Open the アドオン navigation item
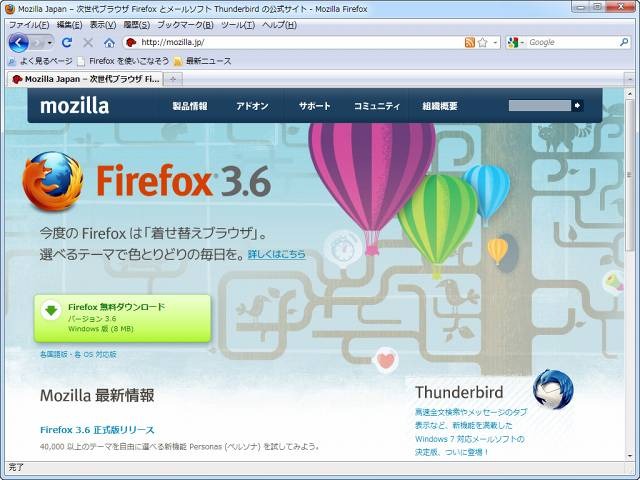This screenshot has height=480, width=640. coord(252,106)
